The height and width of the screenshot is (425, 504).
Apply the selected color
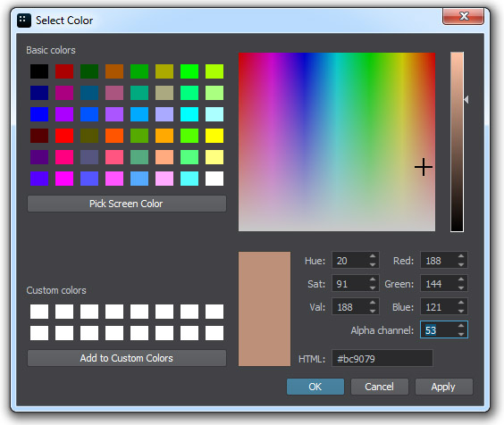coord(443,387)
